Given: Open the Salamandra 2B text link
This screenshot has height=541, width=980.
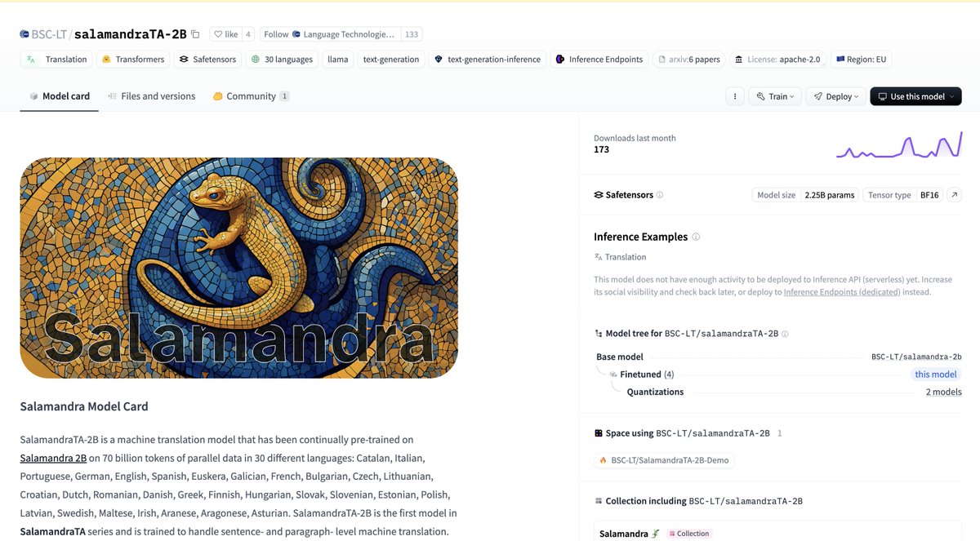Looking at the screenshot, I should point(53,458).
